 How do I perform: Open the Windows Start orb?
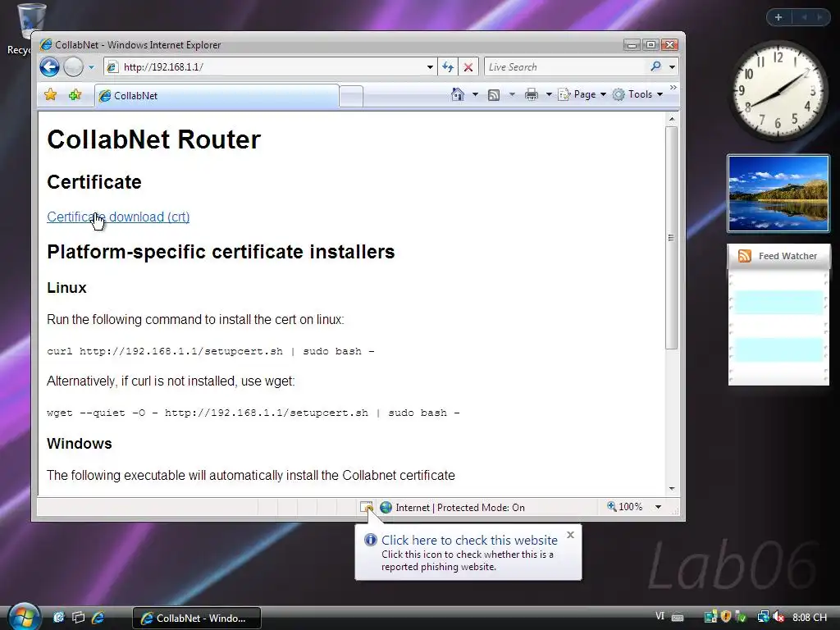coord(24,617)
